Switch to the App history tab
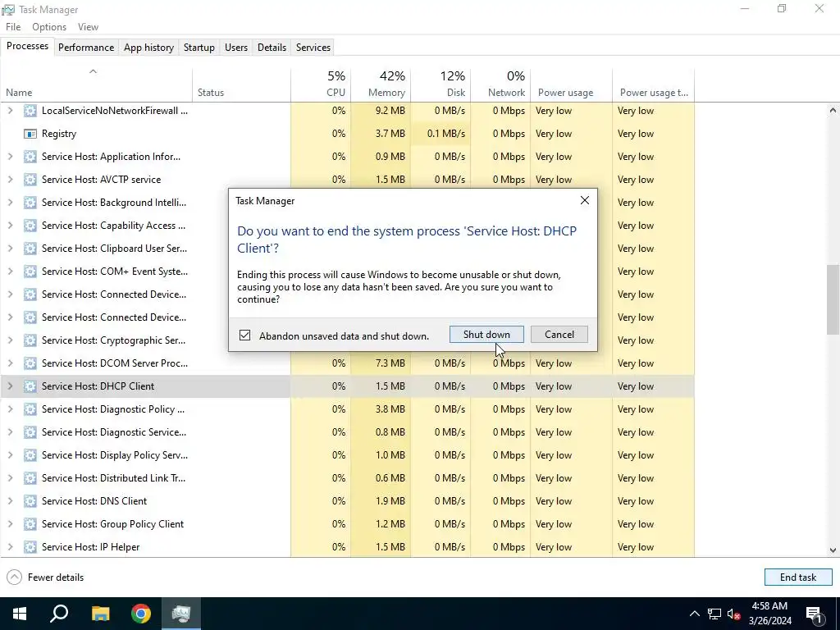Screen dimensions: 840x630 click(x=149, y=47)
